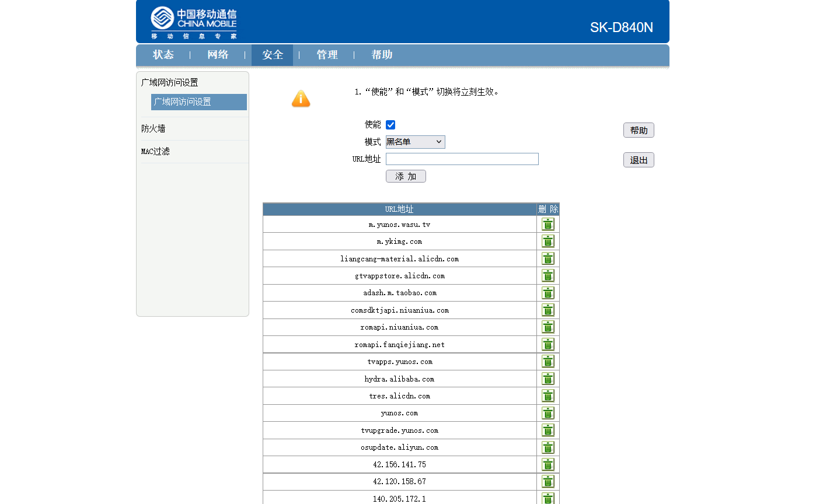Delete the gtvappstore.alicdn.com entry
This screenshot has width=837, height=504.
[548, 276]
